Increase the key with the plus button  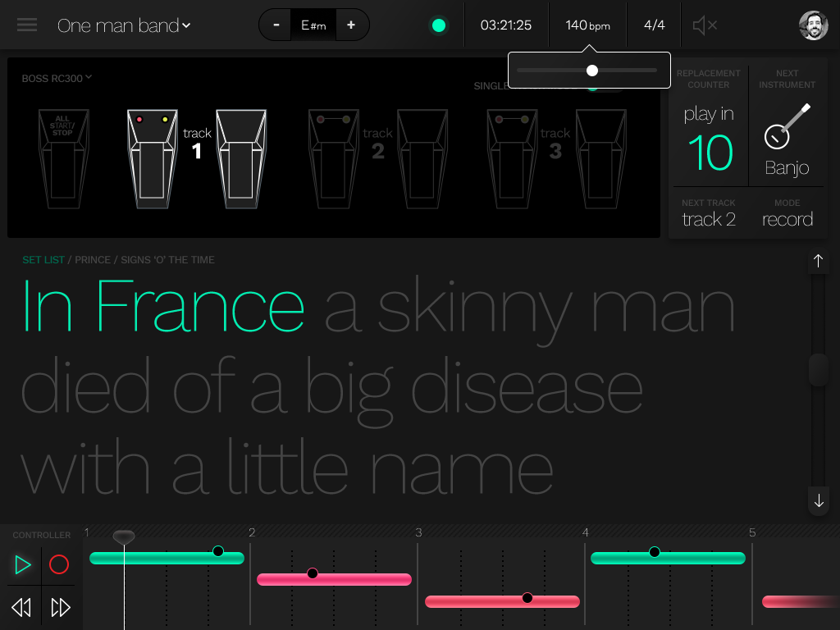coord(351,25)
